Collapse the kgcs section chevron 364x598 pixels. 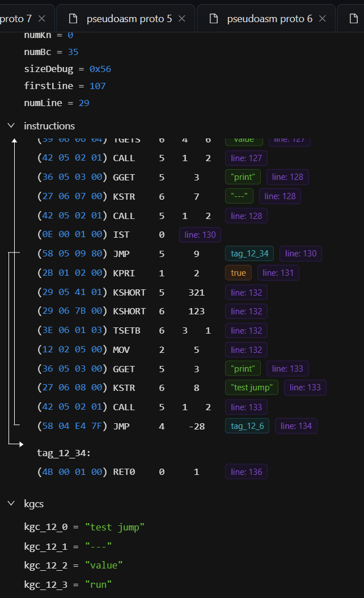click(x=11, y=503)
